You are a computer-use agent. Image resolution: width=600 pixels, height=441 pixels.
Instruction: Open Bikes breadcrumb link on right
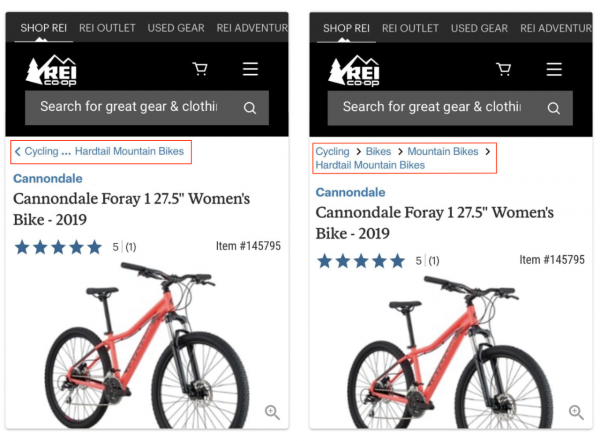pos(378,152)
